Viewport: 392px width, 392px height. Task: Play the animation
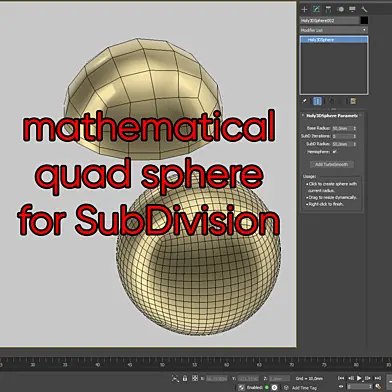coord(359,378)
